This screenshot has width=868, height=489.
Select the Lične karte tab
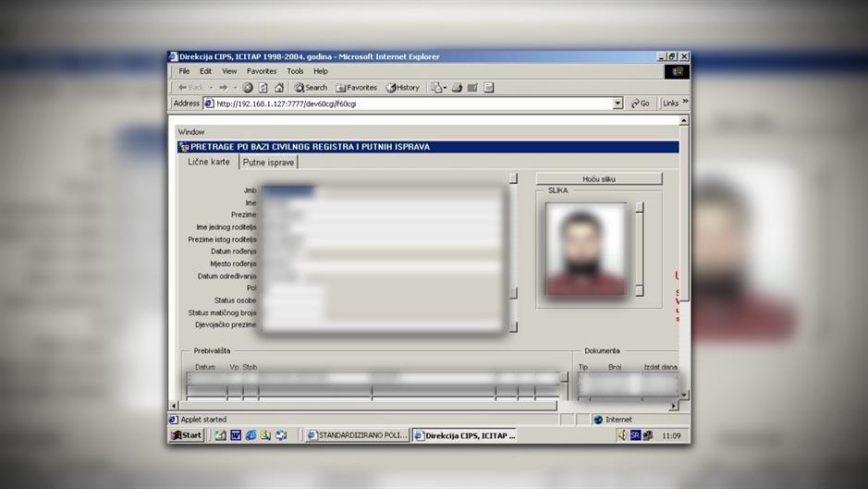click(208, 162)
